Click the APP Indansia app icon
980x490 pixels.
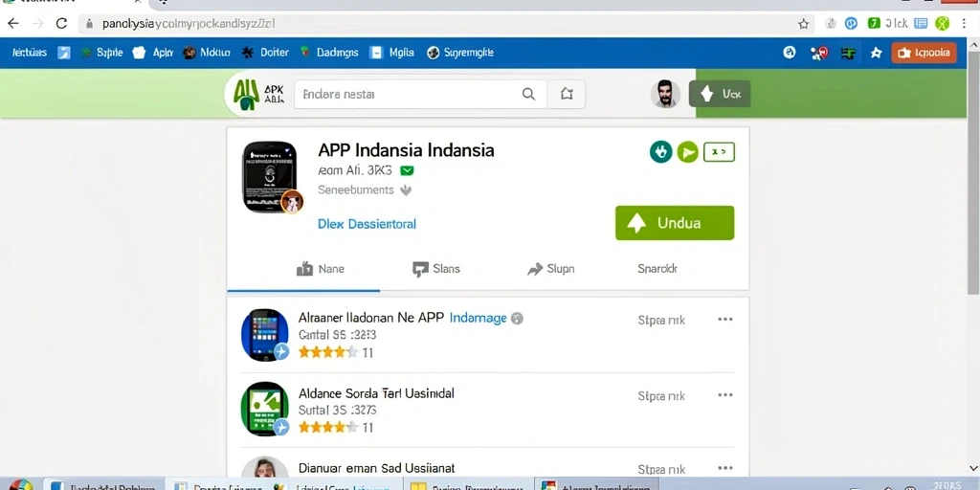point(271,177)
